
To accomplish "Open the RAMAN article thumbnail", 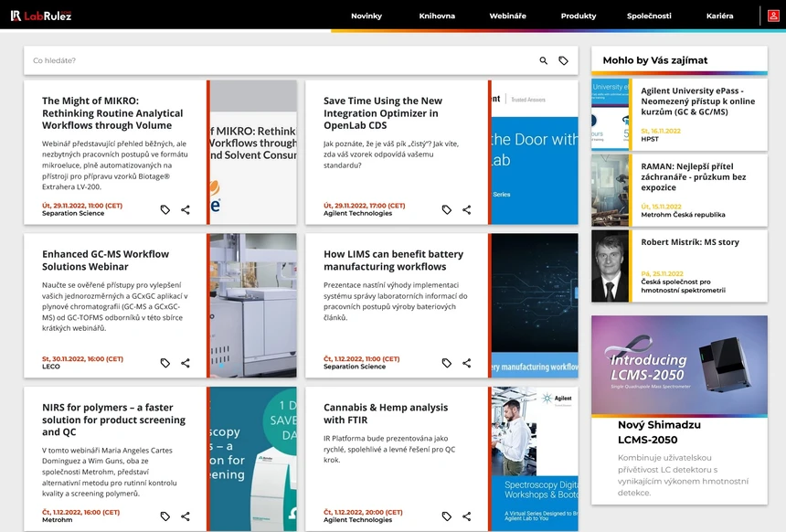I will (x=610, y=190).
